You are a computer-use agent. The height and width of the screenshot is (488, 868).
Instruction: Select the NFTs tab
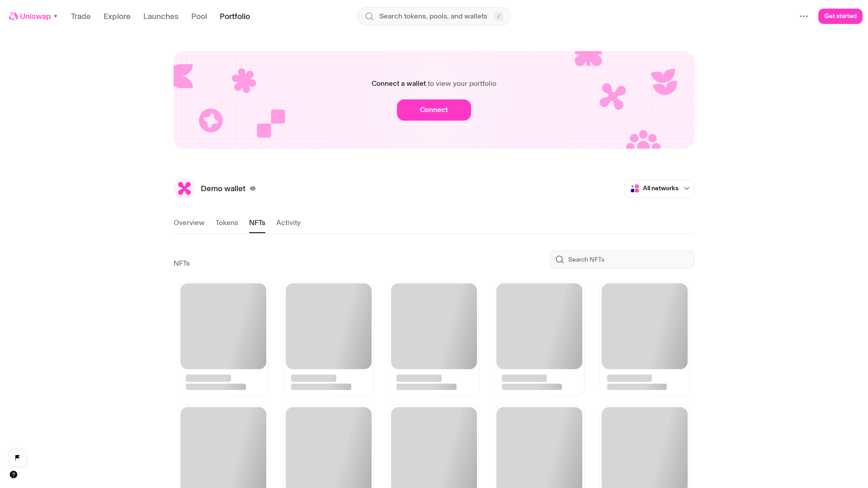[257, 223]
